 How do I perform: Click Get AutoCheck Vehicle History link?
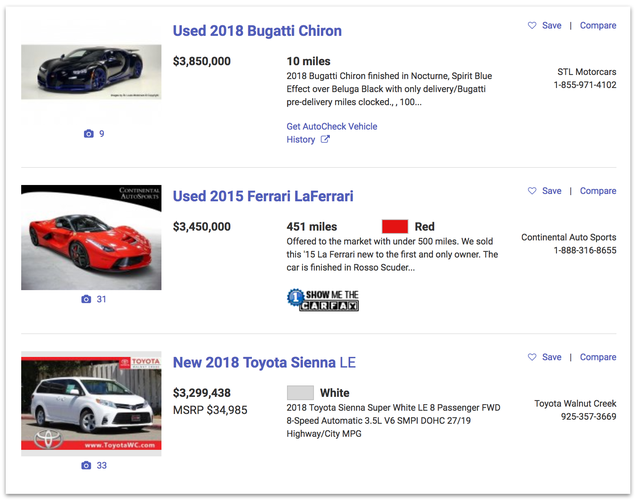coord(332,133)
